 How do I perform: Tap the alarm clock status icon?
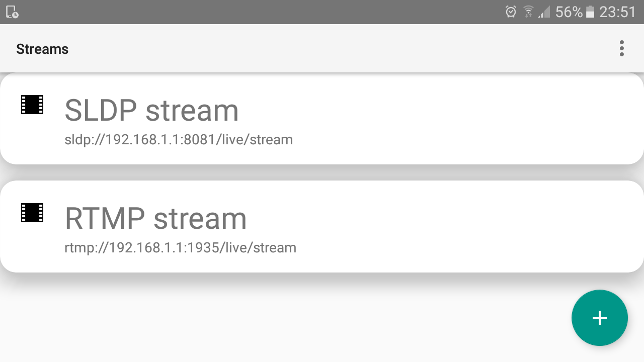[x=511, y=12]
